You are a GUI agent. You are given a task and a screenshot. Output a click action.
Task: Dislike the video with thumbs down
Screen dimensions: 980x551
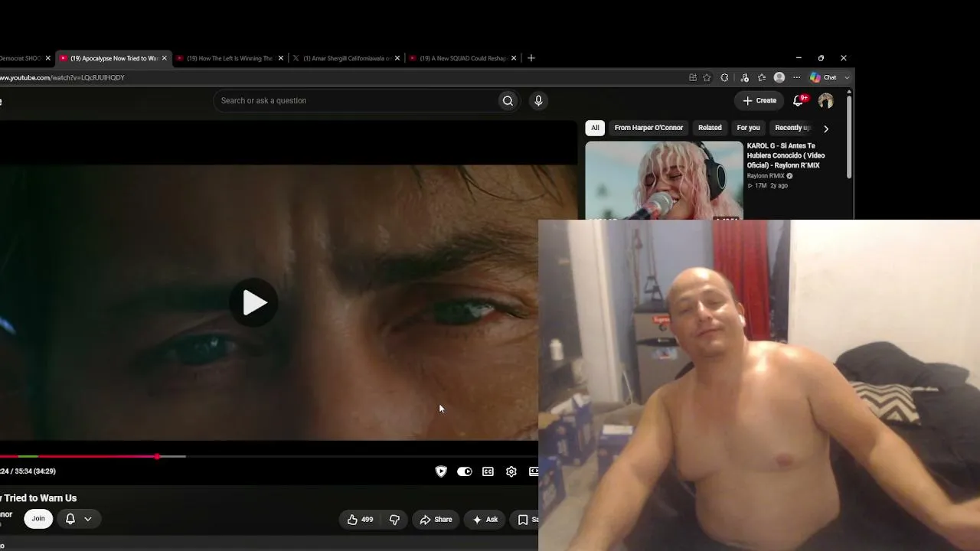[x=394, y=520]
